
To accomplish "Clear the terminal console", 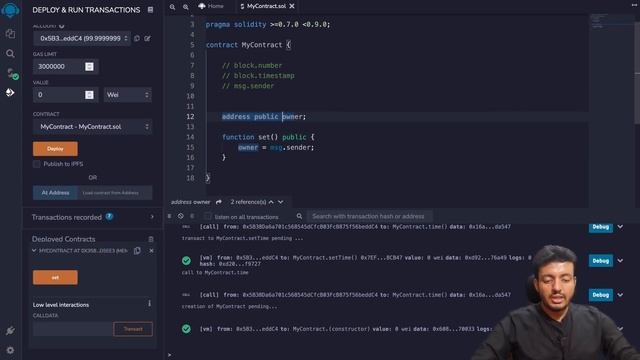I will coord(181,216).
